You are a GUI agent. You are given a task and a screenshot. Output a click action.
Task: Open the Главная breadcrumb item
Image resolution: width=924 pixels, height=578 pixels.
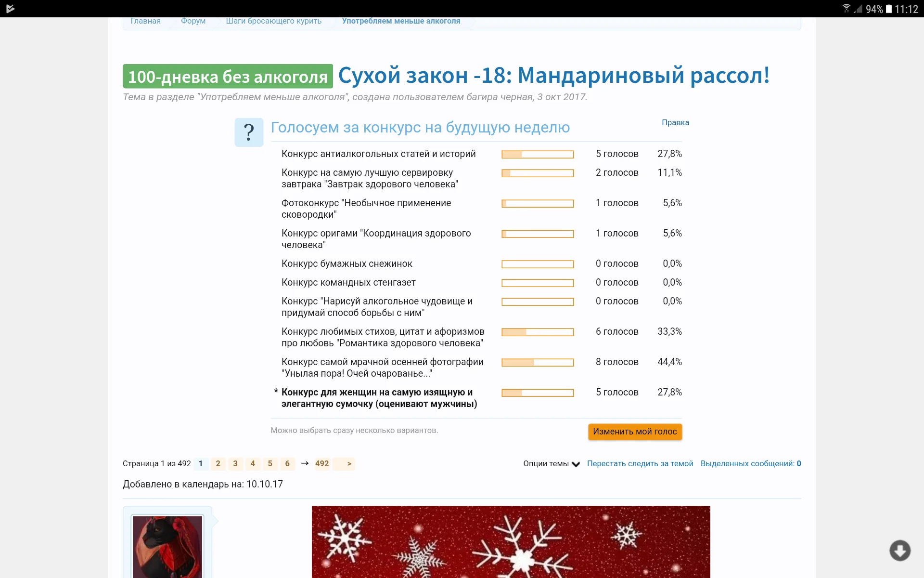[145, 21]
